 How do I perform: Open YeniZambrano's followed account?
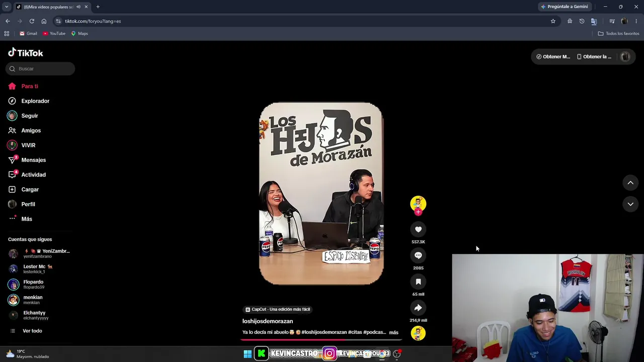[x=40, y=253]
